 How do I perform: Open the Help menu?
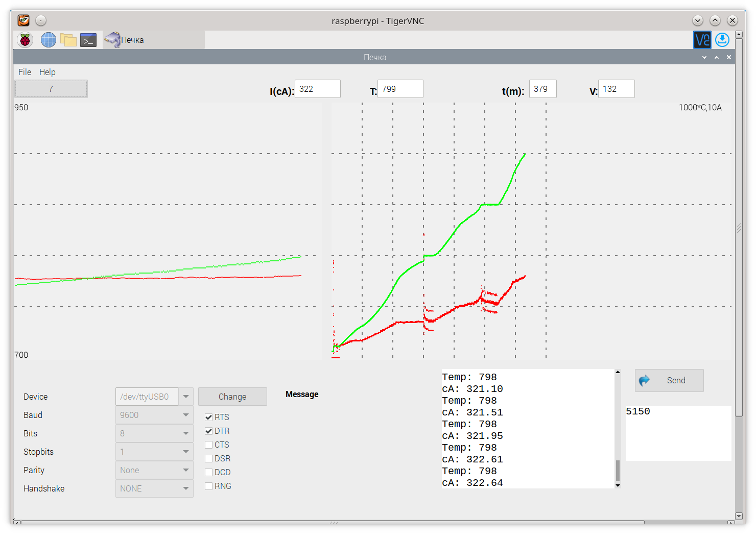47,72
